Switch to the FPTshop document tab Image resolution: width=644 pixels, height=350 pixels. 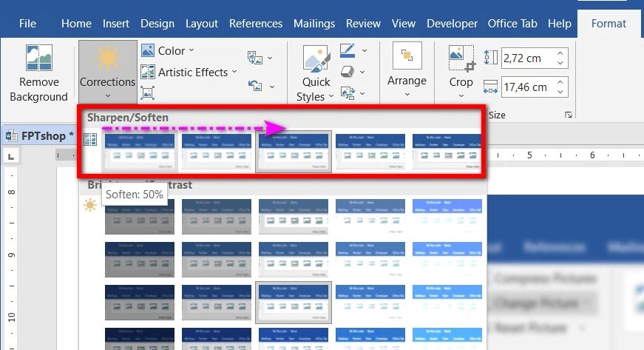(40, 136)
